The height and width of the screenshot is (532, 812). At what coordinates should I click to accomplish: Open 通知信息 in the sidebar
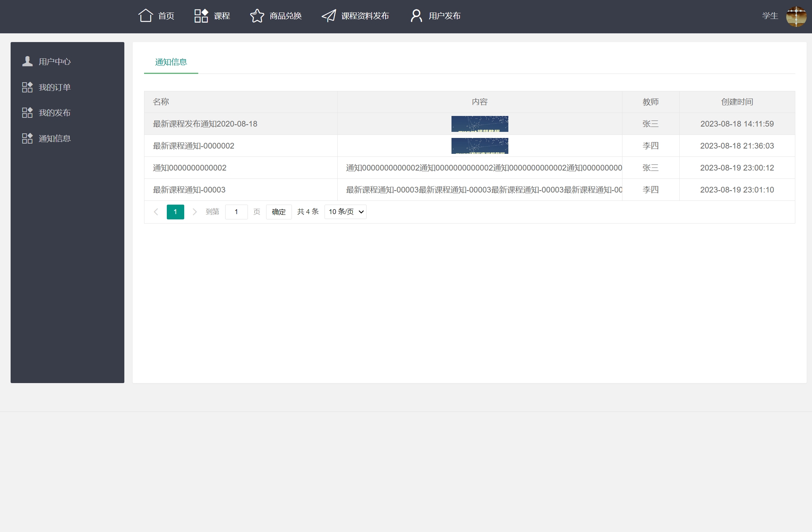tap(54, 138)
